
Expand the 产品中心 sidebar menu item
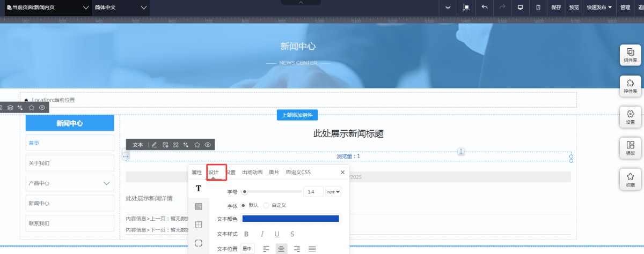[106, 183]
